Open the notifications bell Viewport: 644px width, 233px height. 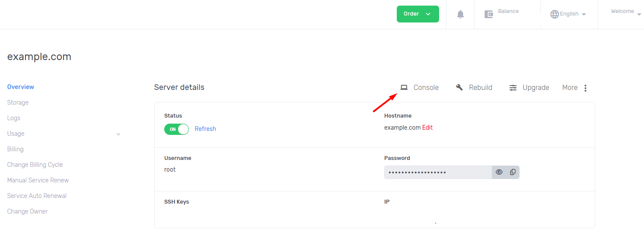[x=460, y=14]
